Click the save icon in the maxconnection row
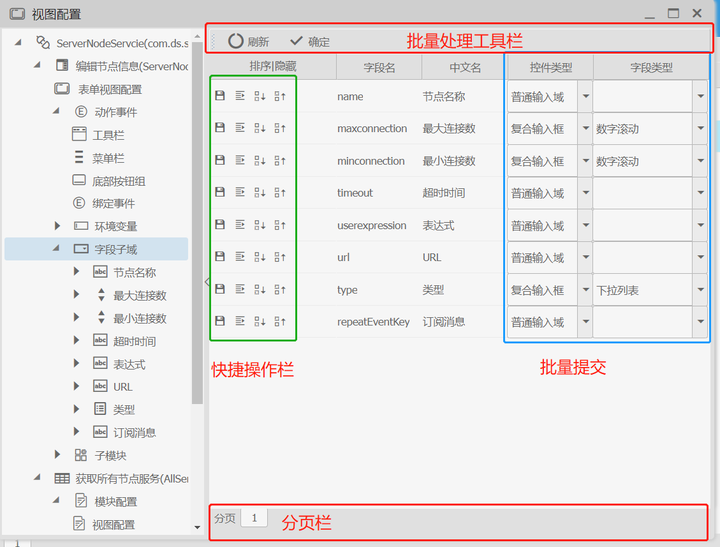This screenshot has width=720, height=547. [x=220, y=128]
